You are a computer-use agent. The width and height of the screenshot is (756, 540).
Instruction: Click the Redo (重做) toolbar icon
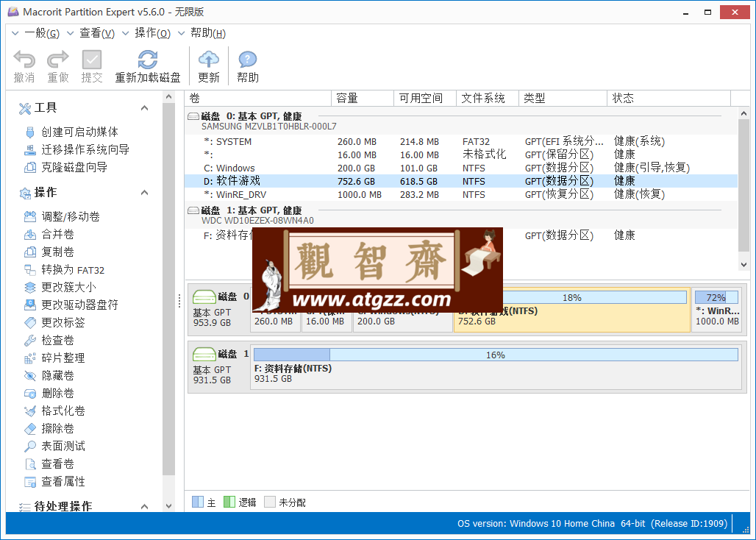pos(58,60)
